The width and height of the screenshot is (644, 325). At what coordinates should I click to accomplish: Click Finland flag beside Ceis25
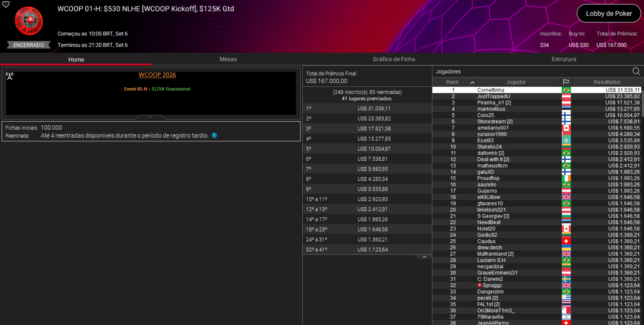pyautogui.click(x=566, y=115)
